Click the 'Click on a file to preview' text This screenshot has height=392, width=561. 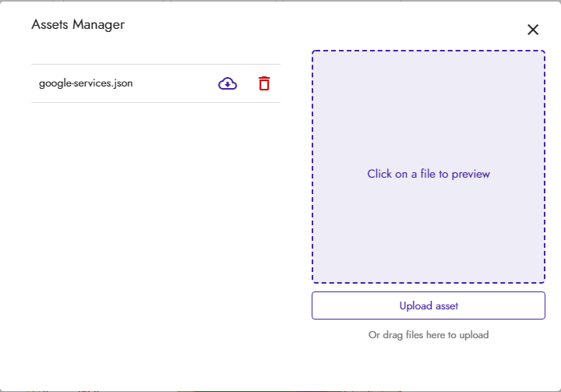pos(429,174)
